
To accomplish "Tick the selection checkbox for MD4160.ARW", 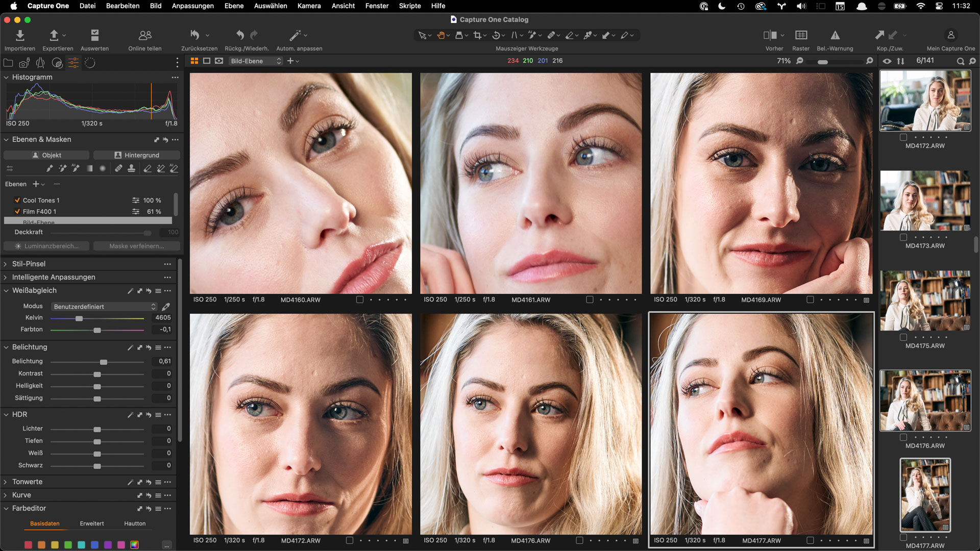I will [x=360, y=299].
